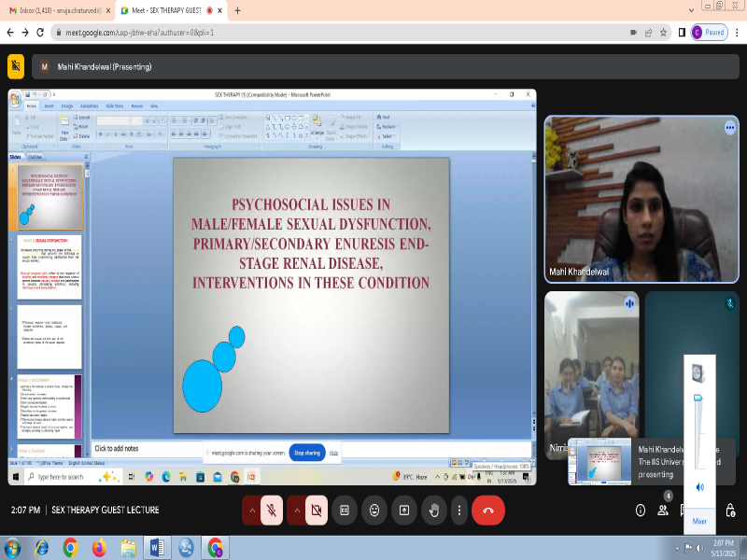Viewport: 747px width, 560px height.
Task: Expand camera video settings arrow
Action: pyautogui.click(x=295, y=511)
